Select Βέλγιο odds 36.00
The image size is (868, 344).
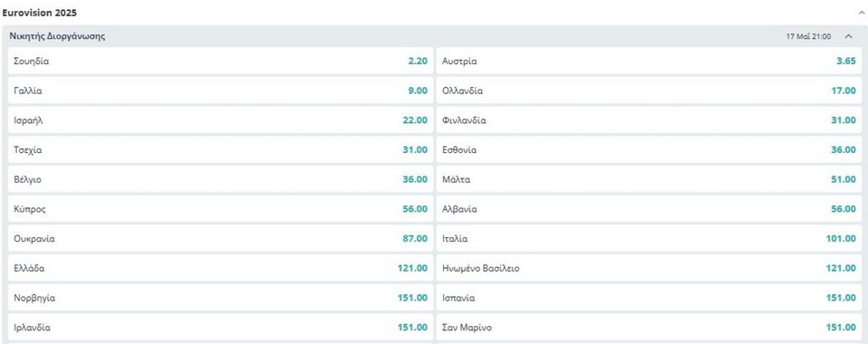221,179
